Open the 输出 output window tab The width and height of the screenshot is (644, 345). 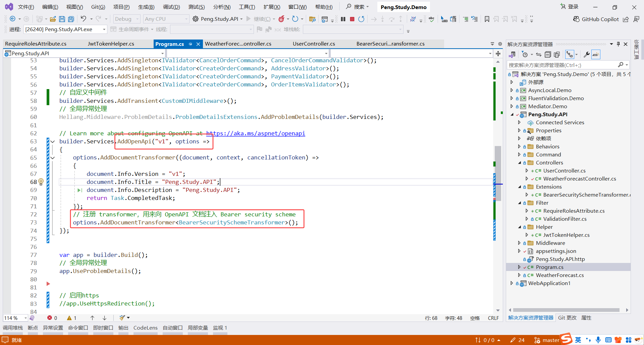point(123,328)
